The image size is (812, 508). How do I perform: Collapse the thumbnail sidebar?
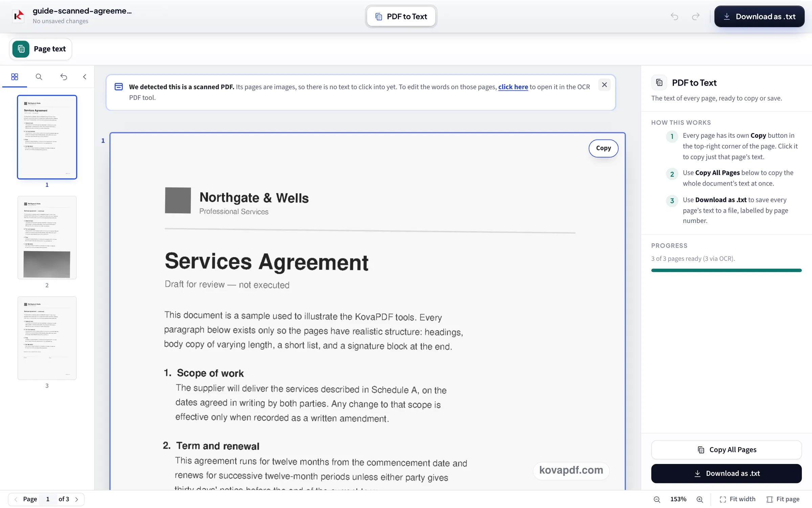coord(85,77)
